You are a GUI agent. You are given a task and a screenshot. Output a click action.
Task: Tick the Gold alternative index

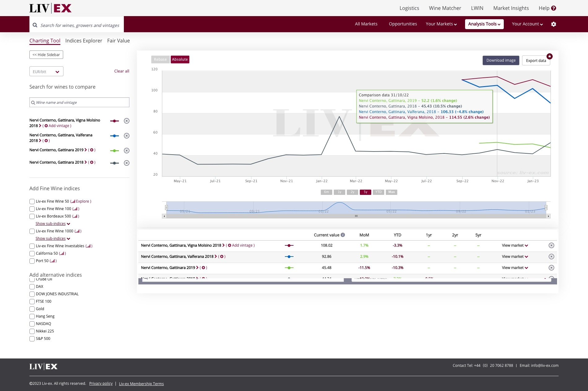(x=32, y=309)
